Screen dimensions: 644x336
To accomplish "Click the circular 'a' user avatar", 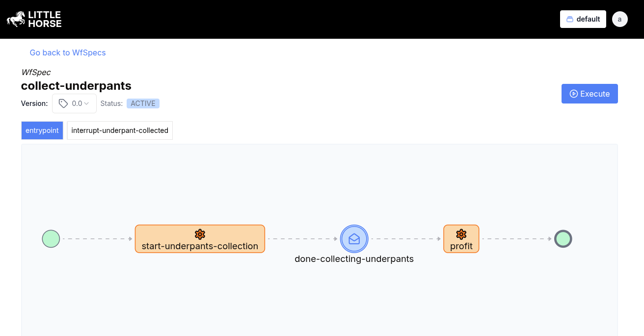I will (619, 19).
